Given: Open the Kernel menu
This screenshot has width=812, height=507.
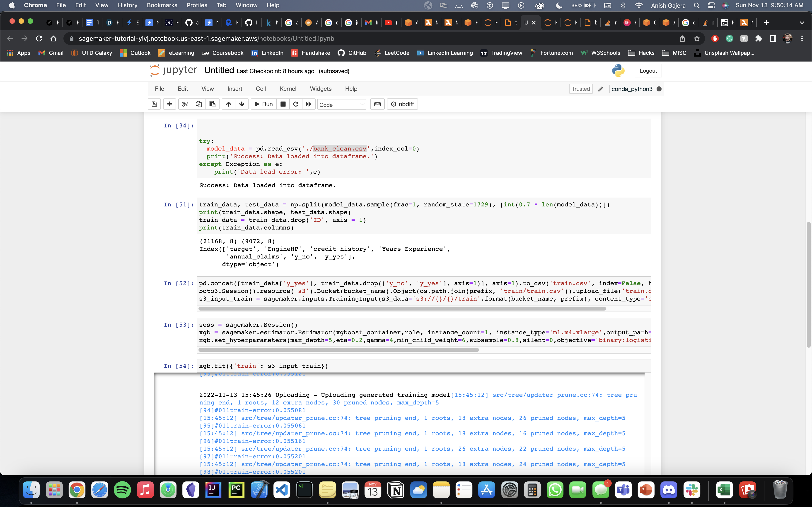Looking at the screenshot, I should (x=288, y=89).
